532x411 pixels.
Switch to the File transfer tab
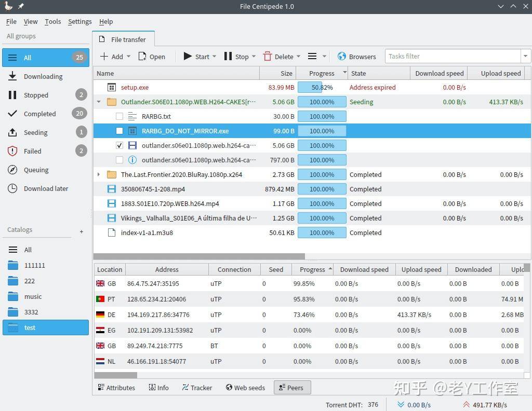point(124,39)
